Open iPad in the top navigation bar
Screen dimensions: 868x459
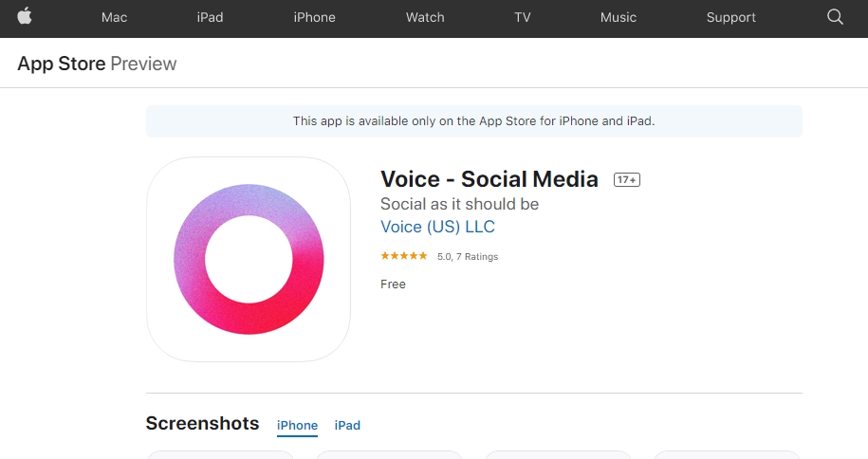click(210, 17)
